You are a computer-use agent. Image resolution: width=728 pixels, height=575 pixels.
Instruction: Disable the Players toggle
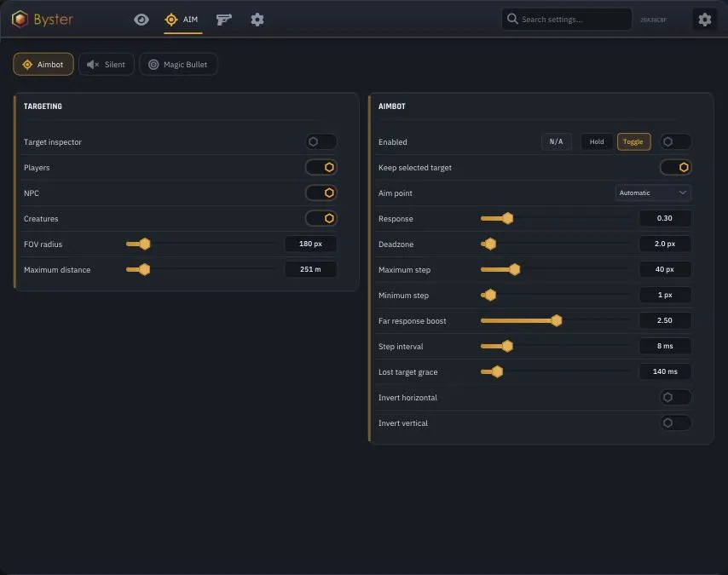(x=321, y=168)
